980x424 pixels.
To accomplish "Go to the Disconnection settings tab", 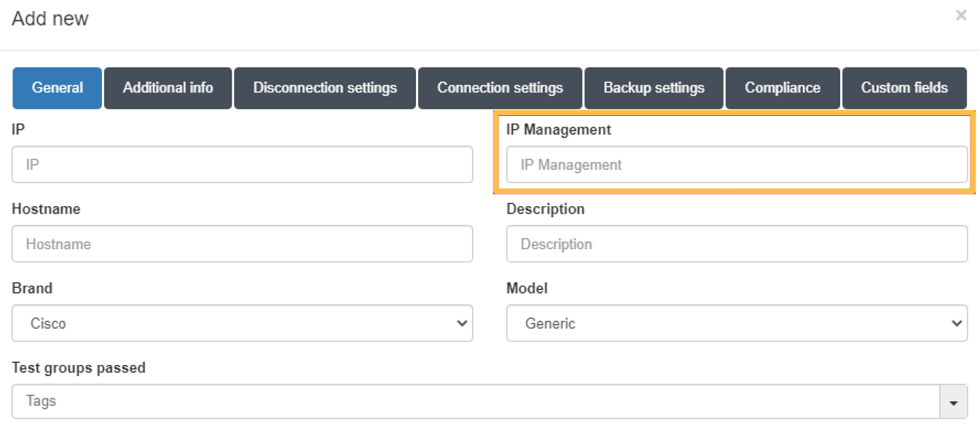I will pos(325,88).
